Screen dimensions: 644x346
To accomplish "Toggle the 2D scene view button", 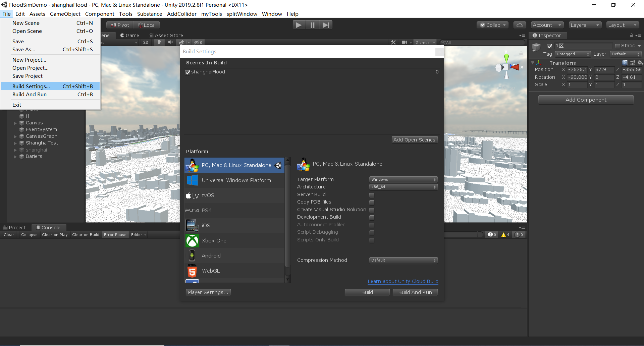I will 146,42.
